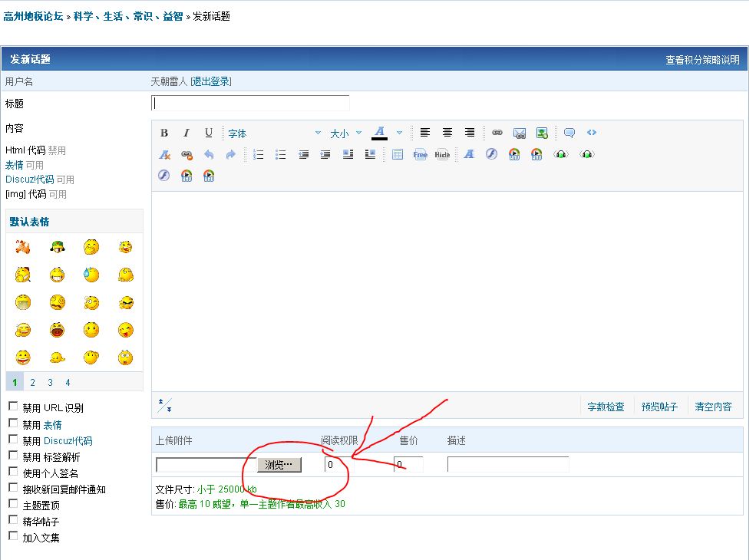Open the 预览帖子 preview link

659,407
